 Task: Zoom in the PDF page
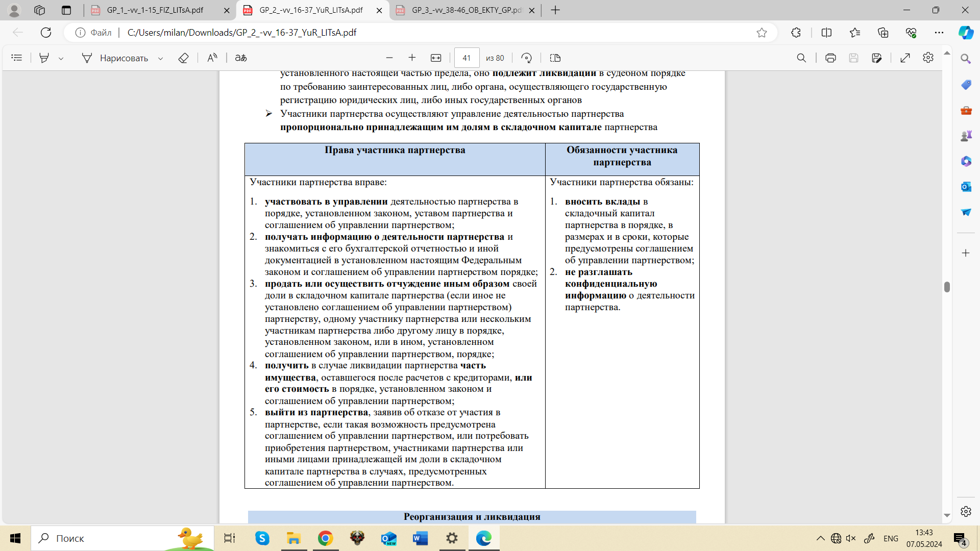412,58
